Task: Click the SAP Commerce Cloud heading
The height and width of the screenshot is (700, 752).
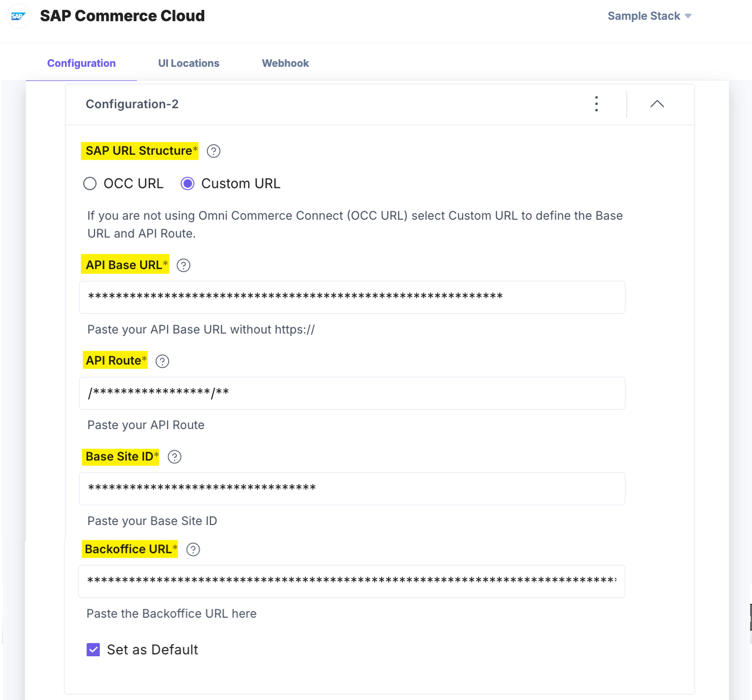Action: tap(122, 16)
